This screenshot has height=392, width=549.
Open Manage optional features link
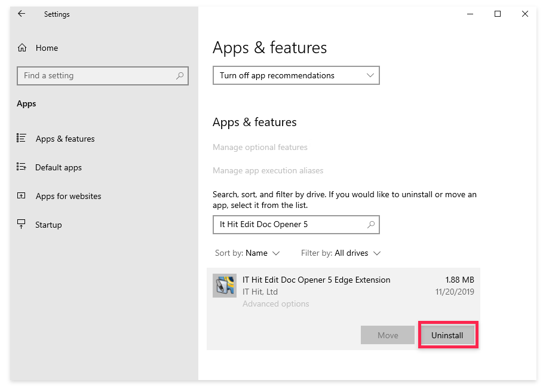[260, 147]
